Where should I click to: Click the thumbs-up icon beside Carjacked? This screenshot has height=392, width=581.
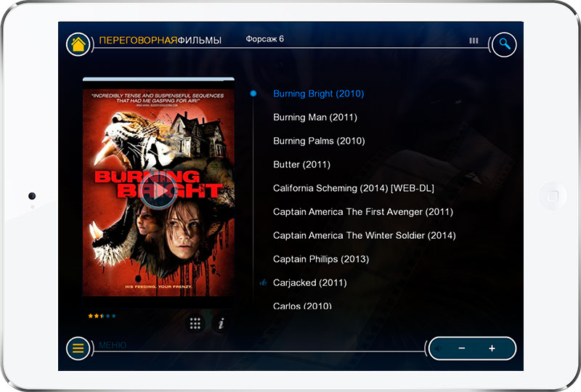click(x=263, y=282)
